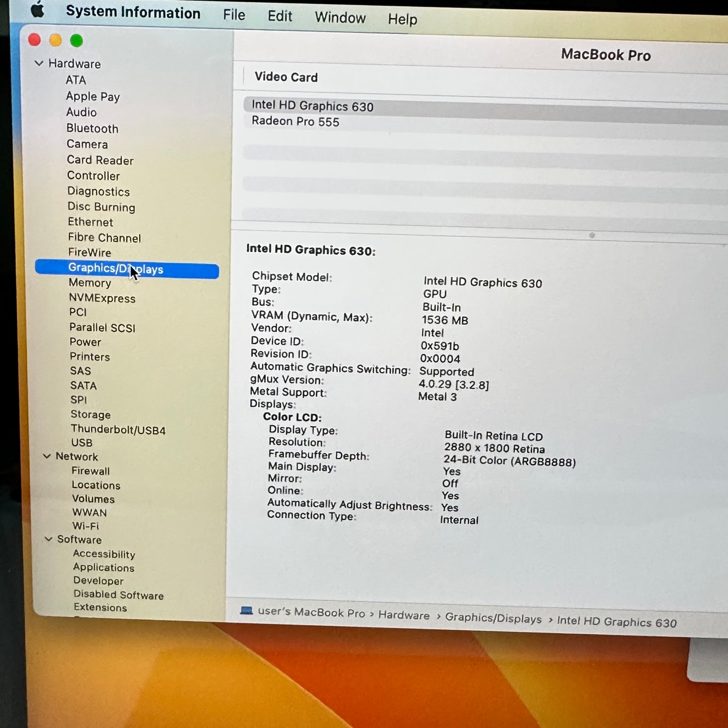This screenshot has height=728, width=728.
Task: Select SPI in the sidebar
Action: [x=79, y=400]
